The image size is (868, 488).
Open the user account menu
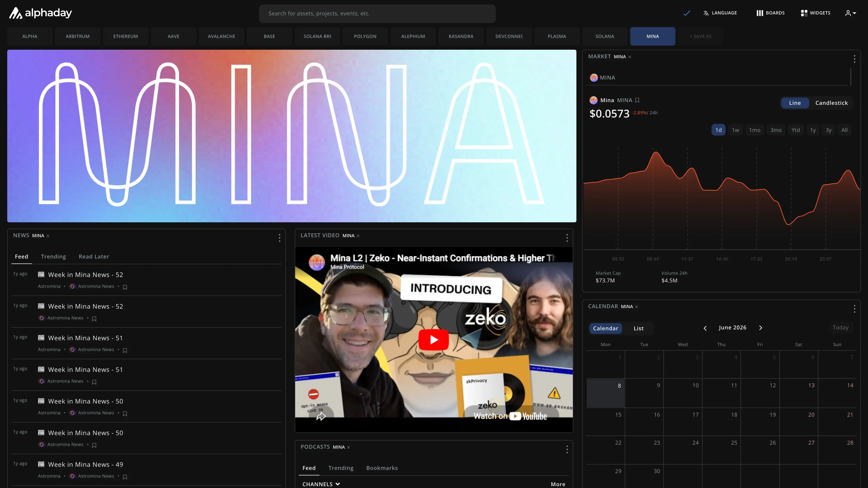click(x=850, y=13)
